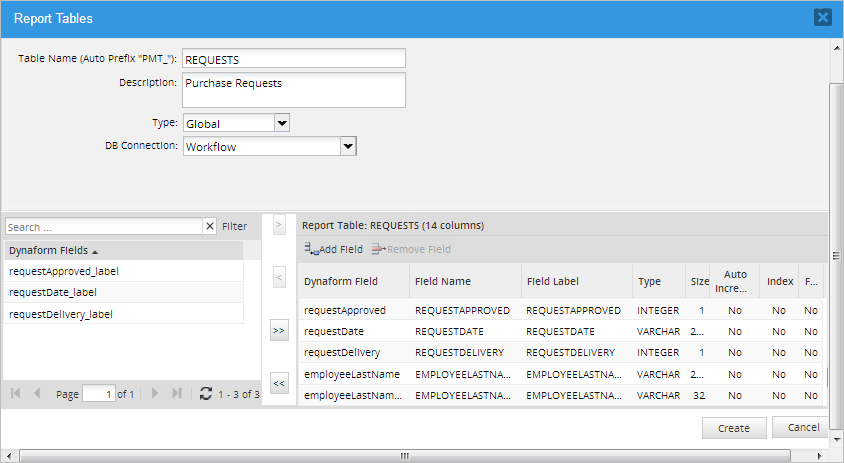
Task: Go to first page in the pager
Action: point(16,394)
